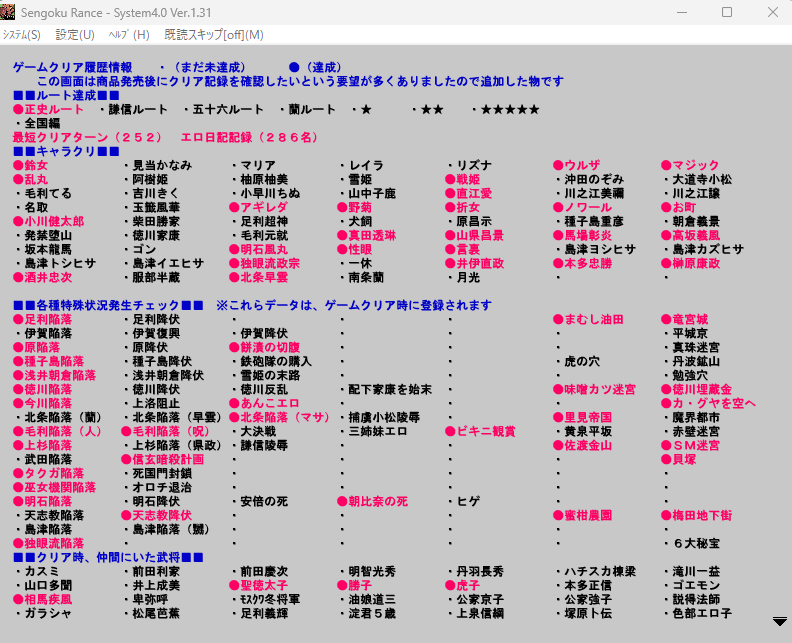Open the 設定(U) menu
792x643 pixels.
point(75,35)
